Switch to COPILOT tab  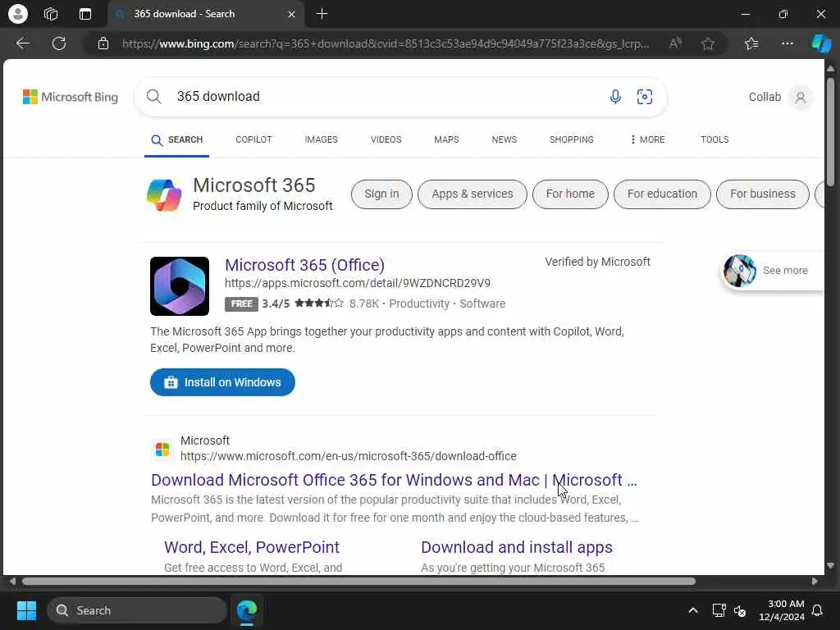[x=253, y=139]
